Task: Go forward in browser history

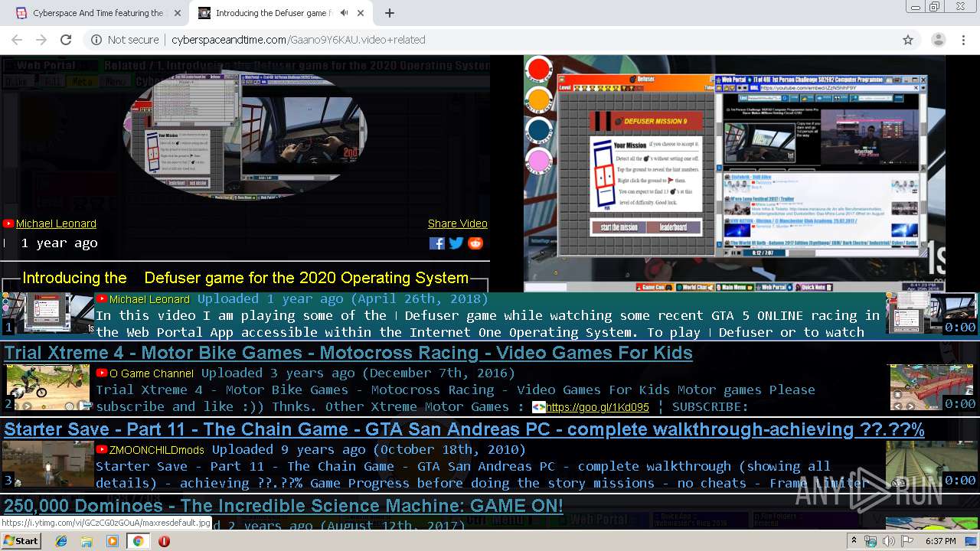Action: tap(41, 40)
